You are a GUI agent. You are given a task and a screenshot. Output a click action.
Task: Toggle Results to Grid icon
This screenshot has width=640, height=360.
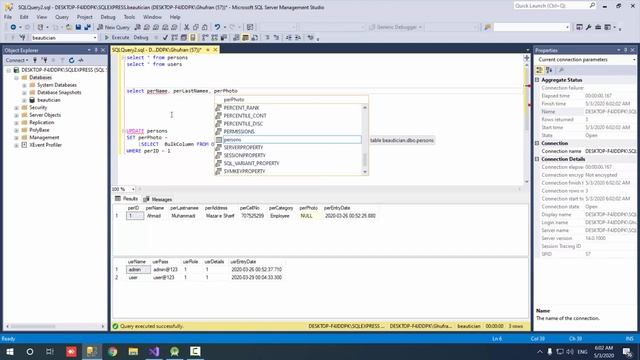coord(245,38)
